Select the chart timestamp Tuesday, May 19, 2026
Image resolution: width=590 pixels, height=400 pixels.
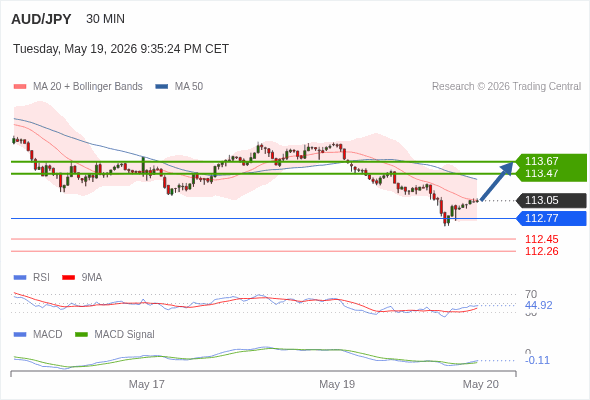pos(121,49)
